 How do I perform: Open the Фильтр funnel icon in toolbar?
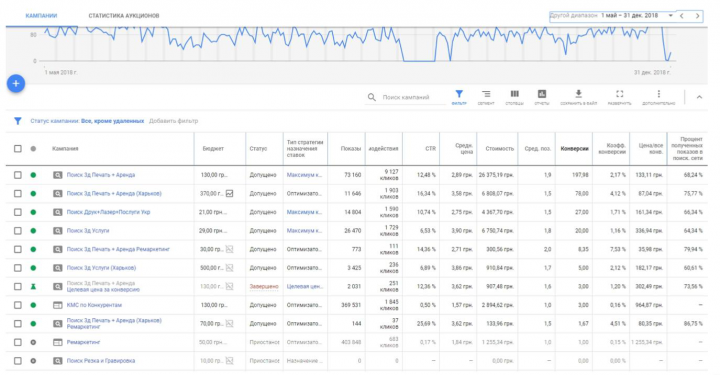tap(459, 94)
